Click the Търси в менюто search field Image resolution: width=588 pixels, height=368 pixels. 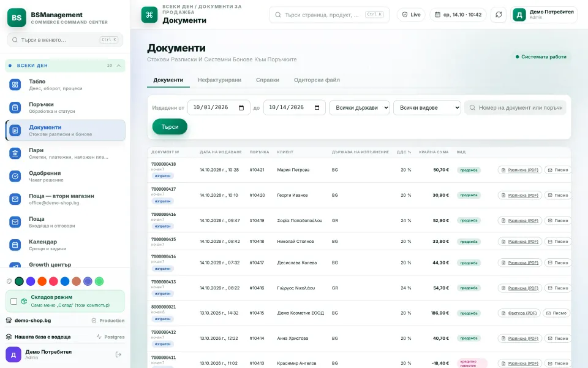65,40
